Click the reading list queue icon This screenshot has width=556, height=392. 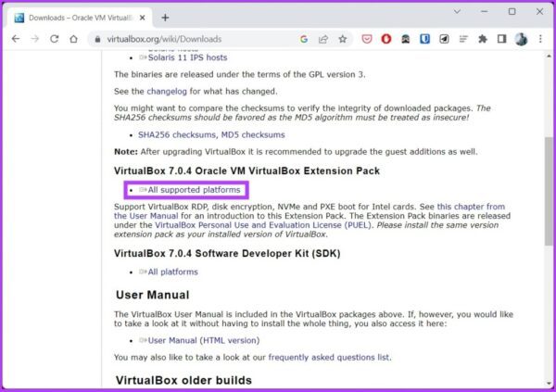click(463, 39)
